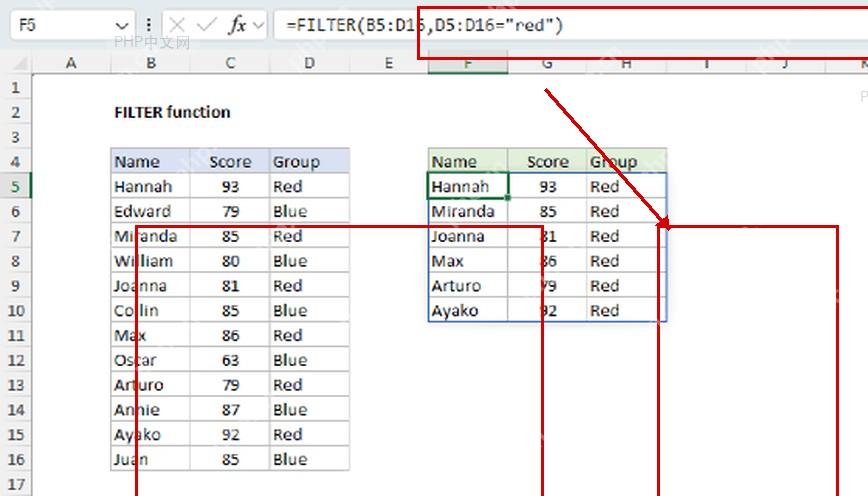Select the 'Max' cell in column F
Viewport: 868px width, 496px height.
(x=468, y=261)
